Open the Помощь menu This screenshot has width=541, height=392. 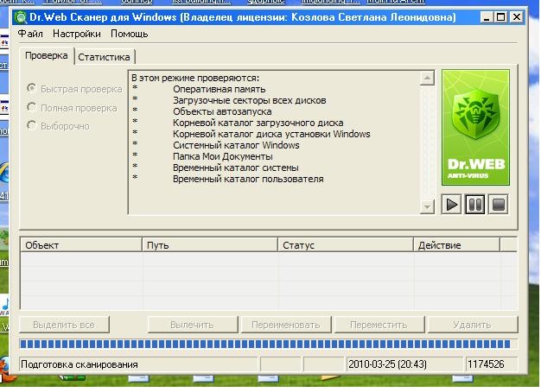click(x=130, y=34)
